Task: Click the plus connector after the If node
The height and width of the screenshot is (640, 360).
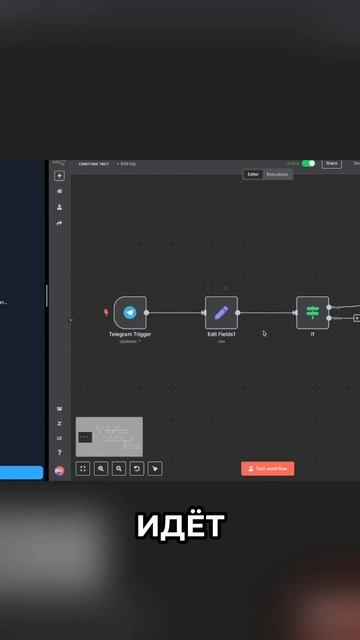Action: pos(356,318)
